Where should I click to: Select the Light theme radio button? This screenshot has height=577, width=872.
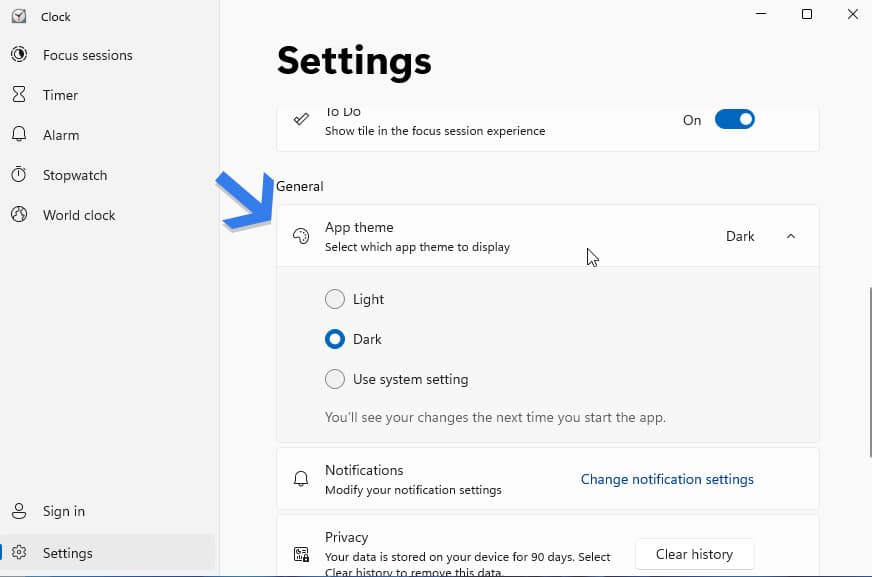(335, 299)
